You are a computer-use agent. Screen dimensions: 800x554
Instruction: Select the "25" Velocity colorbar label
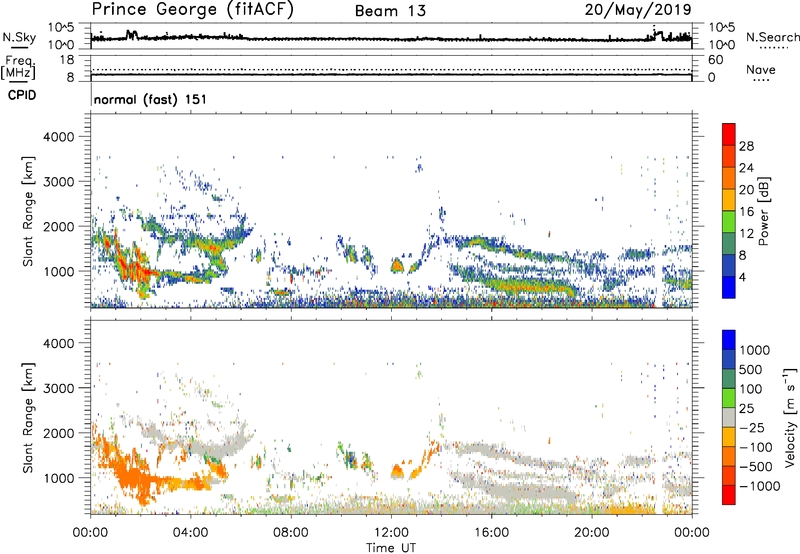pos(749,409)
